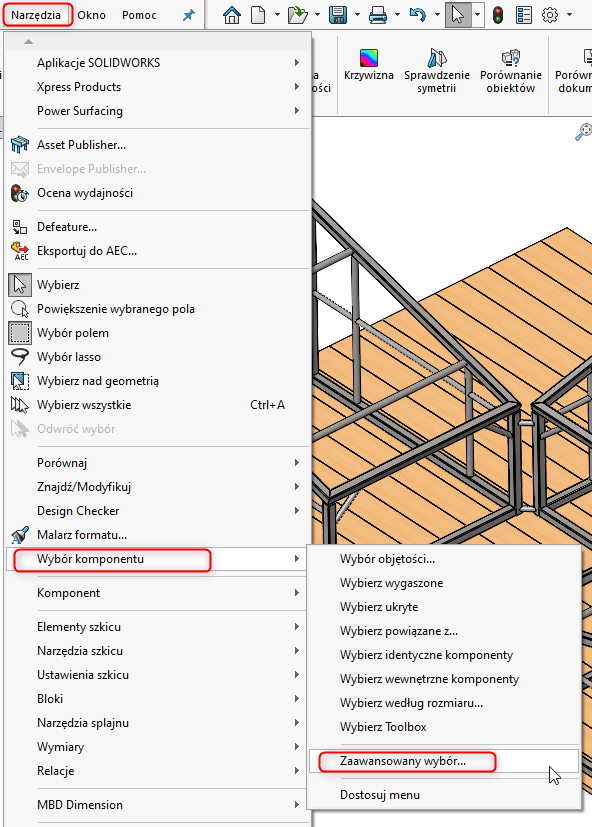The height and width of the screenshot is (827, 592).
Task: Click the Undo arrow icon
Action: [417, 15]
